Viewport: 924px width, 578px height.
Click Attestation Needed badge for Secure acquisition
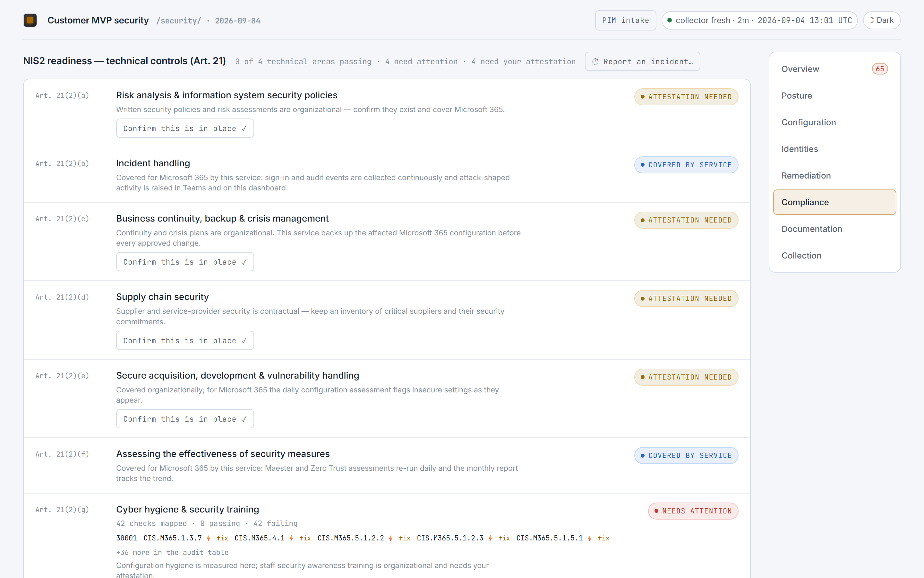pos(686,377)
